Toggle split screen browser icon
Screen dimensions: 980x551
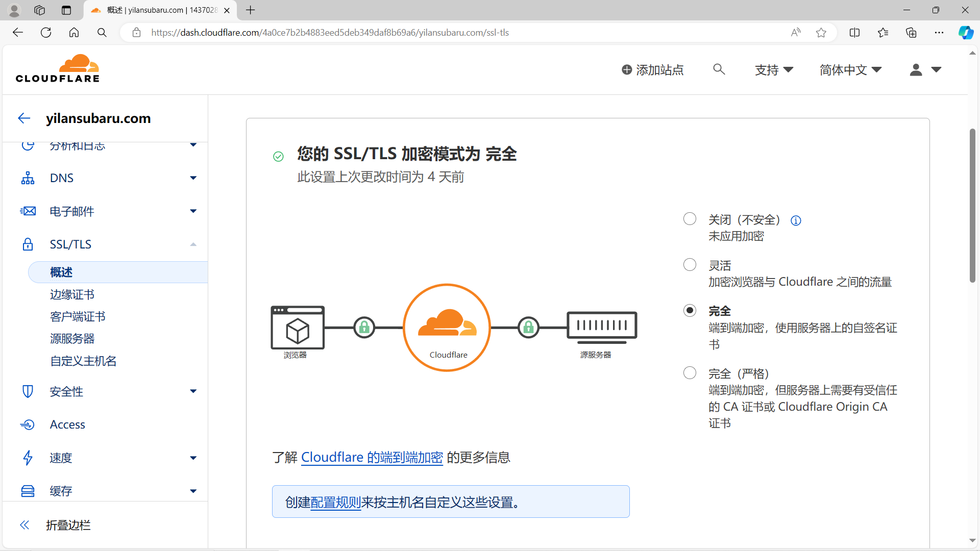[854, 33]
